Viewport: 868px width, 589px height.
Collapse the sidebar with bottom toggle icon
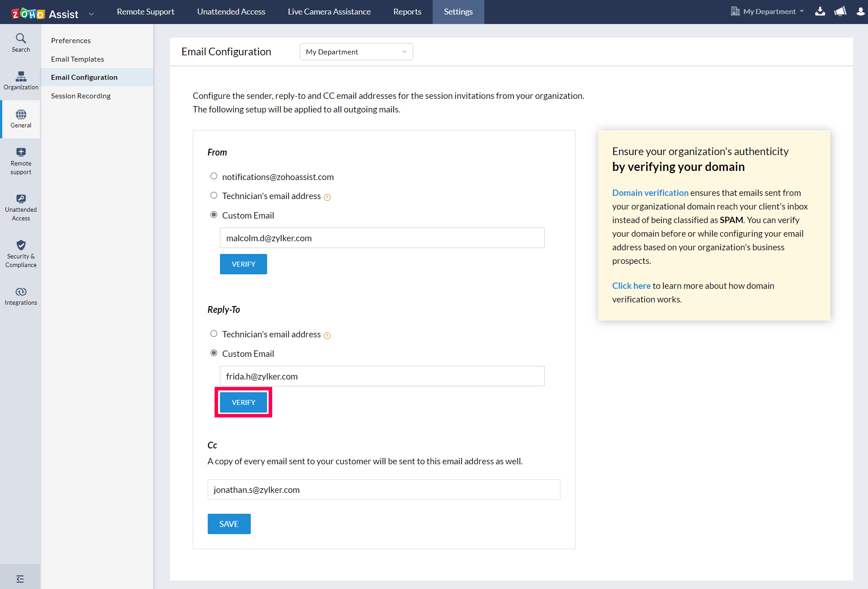(20, 579)
